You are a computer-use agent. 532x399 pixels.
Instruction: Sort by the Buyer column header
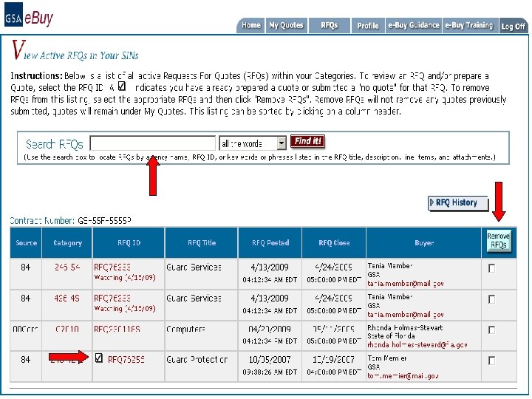pos(424,243)
